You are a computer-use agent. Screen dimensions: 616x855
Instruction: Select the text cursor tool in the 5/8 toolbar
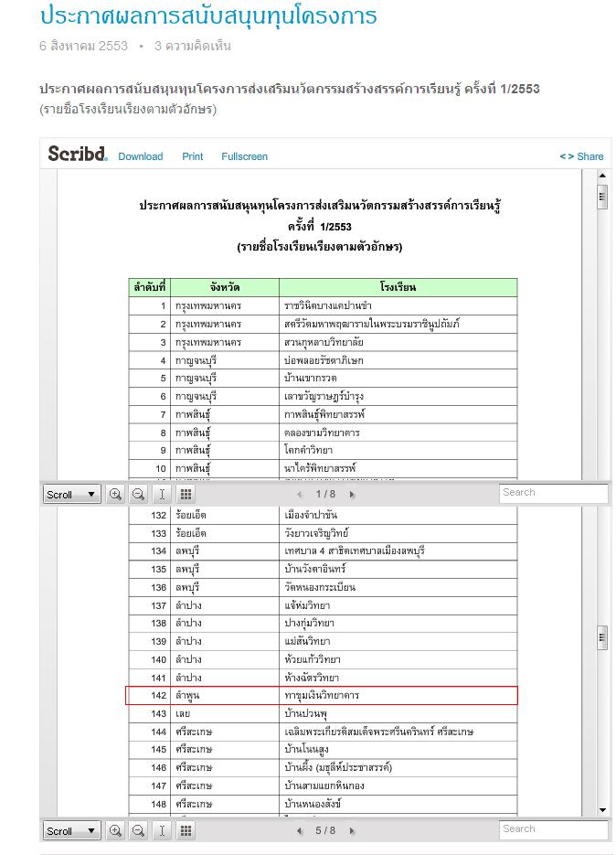162,831
